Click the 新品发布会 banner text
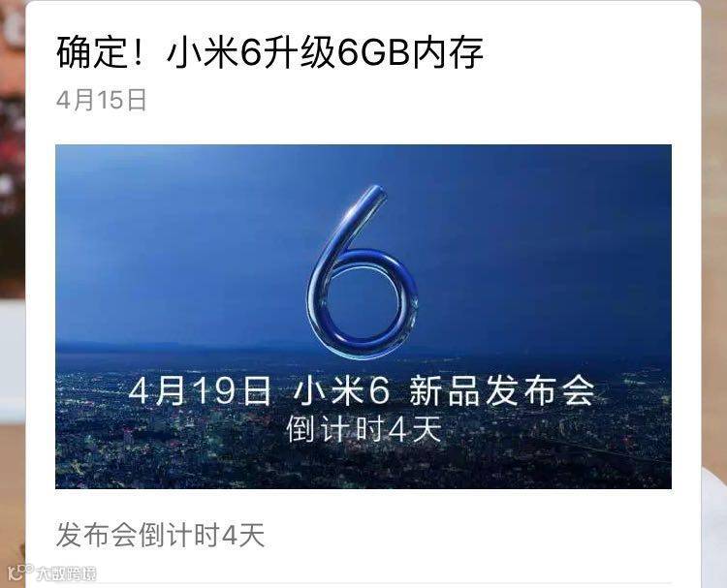This screenshot has width=727, height=588. (x=502, y=390)
